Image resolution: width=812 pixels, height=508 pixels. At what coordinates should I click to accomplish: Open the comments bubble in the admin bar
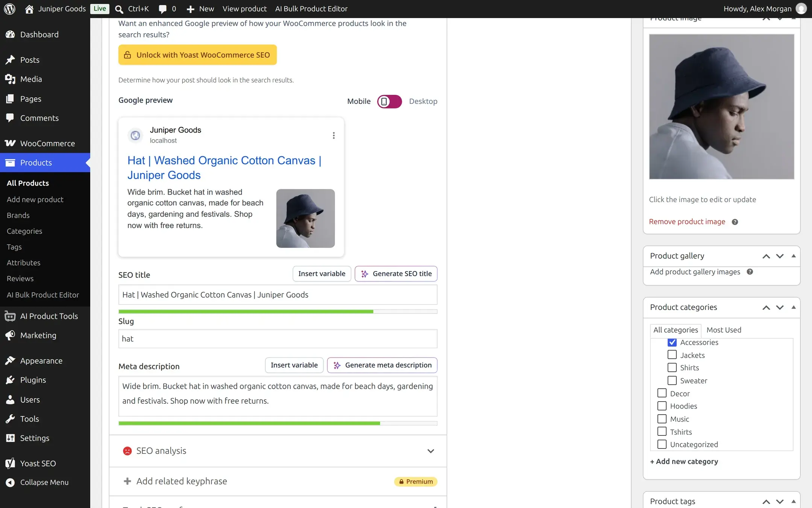point(163,9)
